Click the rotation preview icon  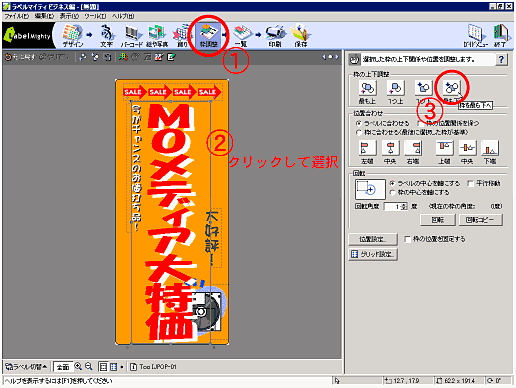pos(370,189)
